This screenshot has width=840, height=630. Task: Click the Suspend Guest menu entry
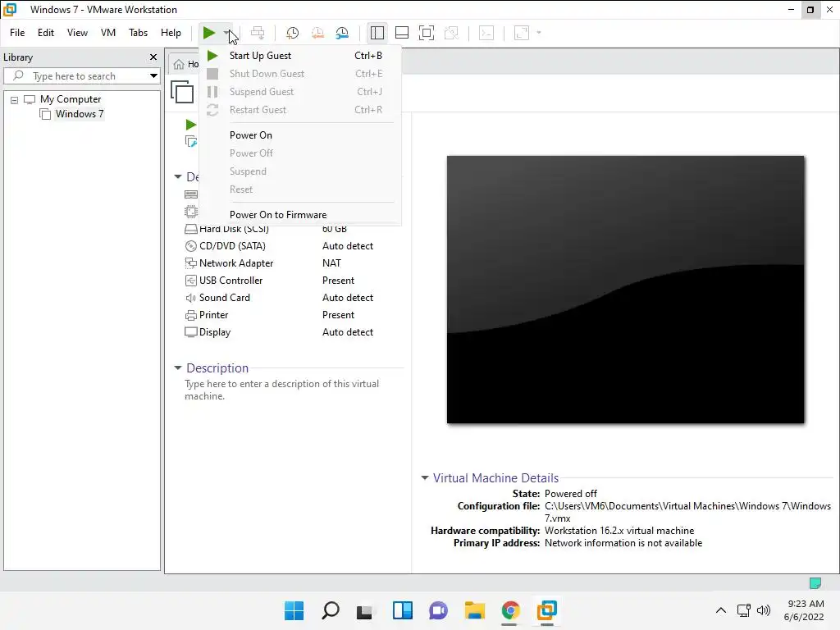coord(300,92)
